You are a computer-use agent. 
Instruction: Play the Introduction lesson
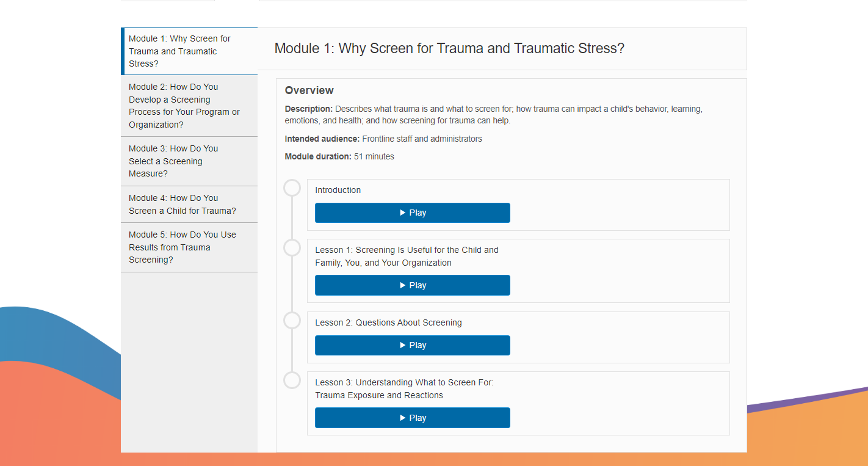pos(412,213)
